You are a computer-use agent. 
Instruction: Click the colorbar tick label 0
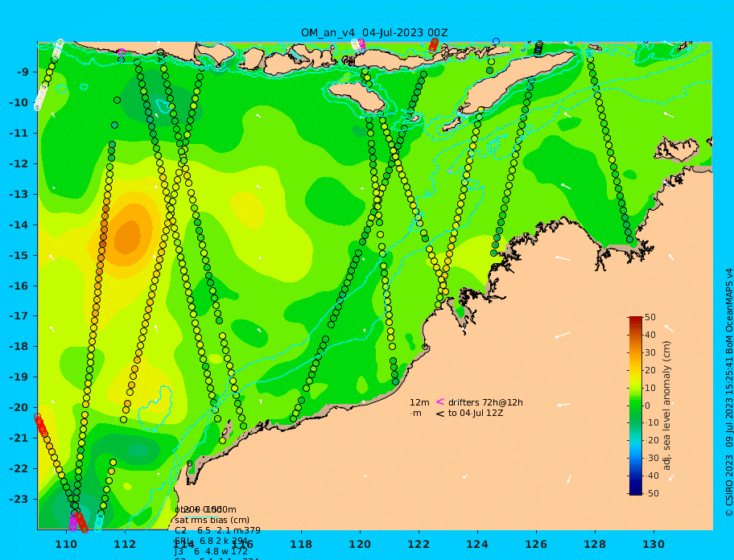click(x=648, y=406)
